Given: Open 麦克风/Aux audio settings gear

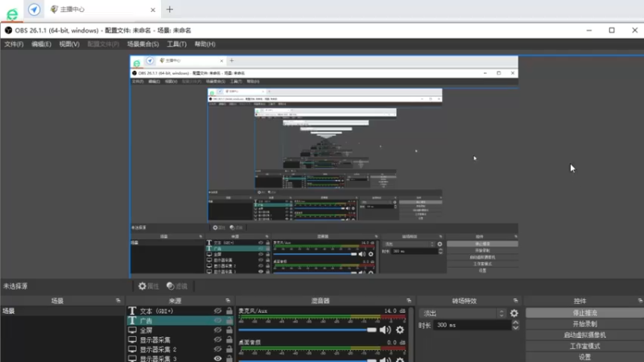Looking at the screenshot, I should [x=400, y=330].
